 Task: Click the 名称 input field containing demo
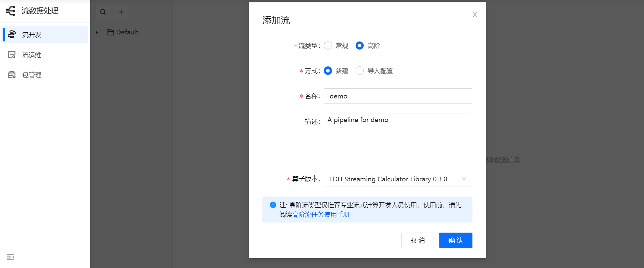tap(398, 96)
